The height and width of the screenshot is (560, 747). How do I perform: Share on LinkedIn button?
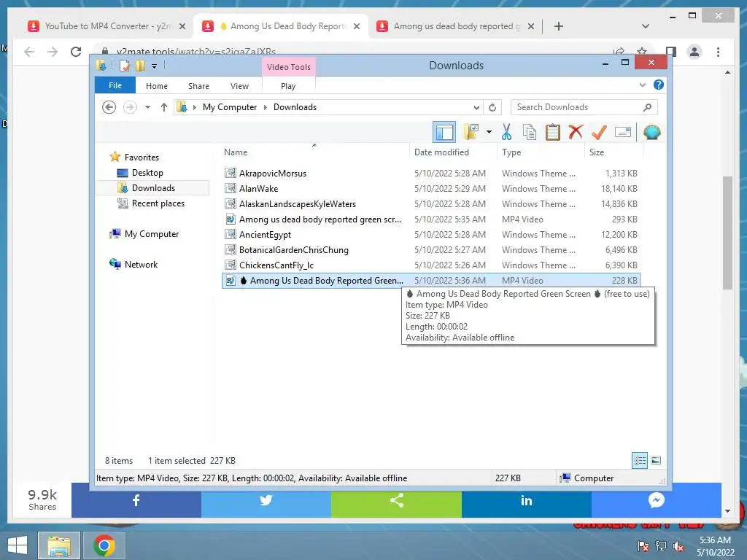(527, 500)
